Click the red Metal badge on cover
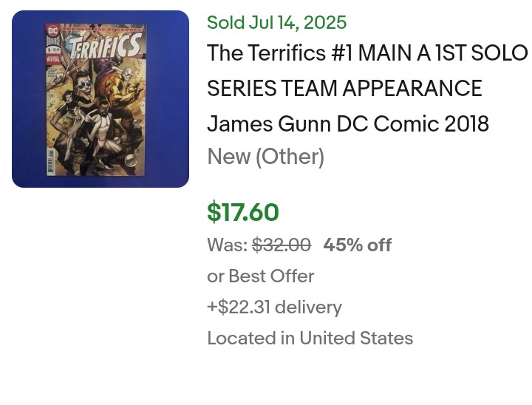This screenshot has width=532, height=405. (x=53, y=58)
